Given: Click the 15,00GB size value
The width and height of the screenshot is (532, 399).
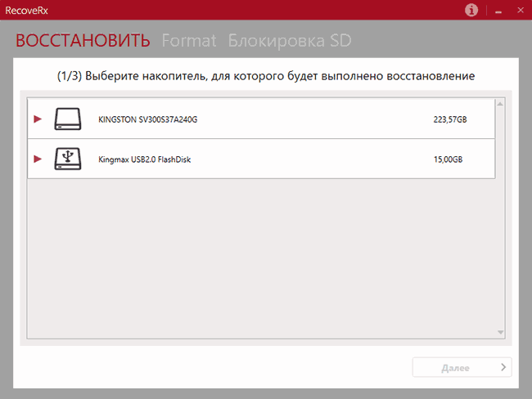Looking at the screenshot, I should (x=448, y=159).
